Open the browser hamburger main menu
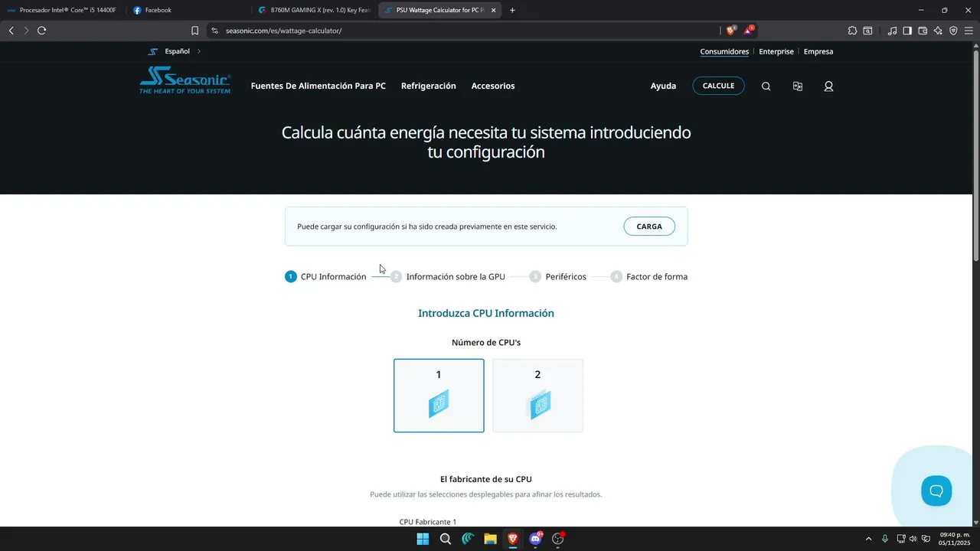Image resolution: width=980 pixels, height=551 pixels. click(x=969, y=31)
